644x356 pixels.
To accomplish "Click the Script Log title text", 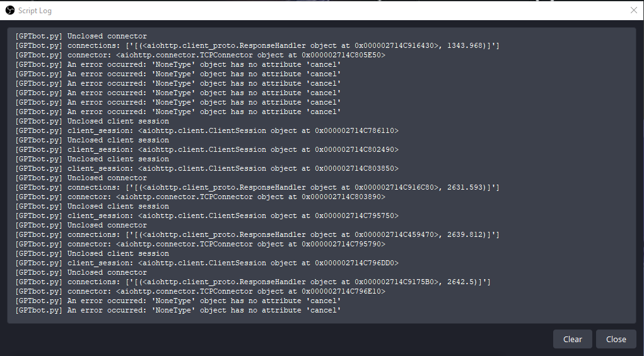I will (x=34, y=11).
